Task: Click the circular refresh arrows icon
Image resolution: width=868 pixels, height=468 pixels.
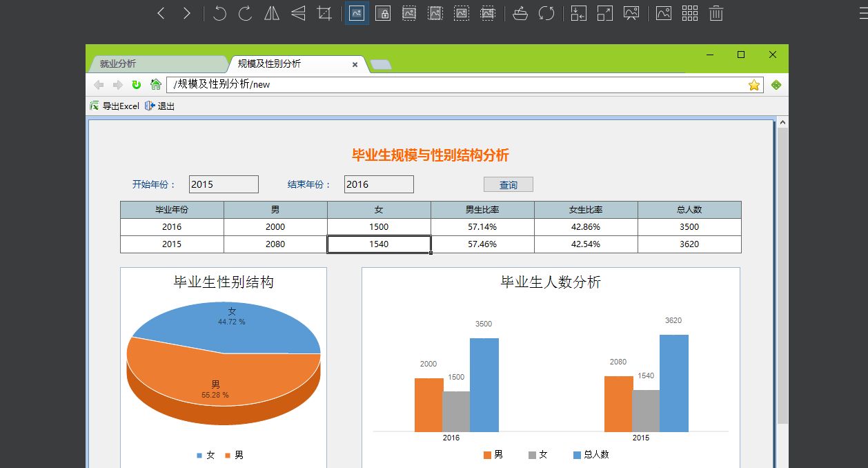Action: pyautogui.click(x=546, y=13)
